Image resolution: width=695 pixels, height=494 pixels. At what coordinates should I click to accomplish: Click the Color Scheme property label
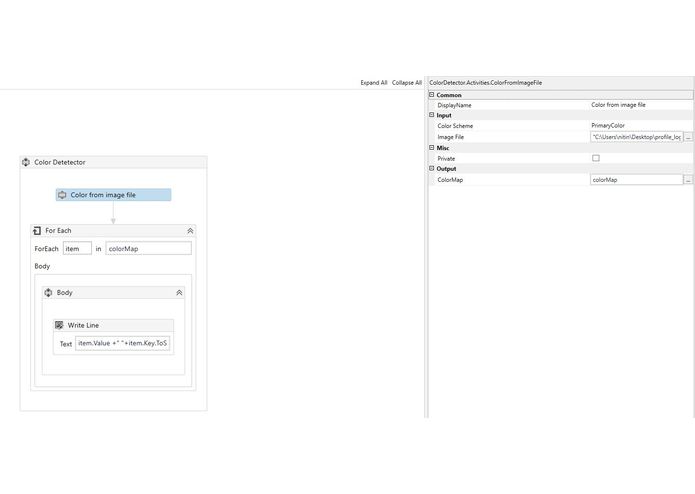click(x=455, y=126)
